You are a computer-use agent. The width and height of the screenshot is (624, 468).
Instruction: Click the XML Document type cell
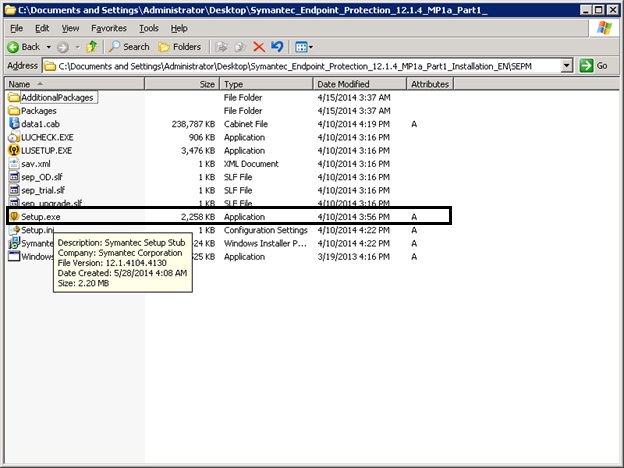251,164
